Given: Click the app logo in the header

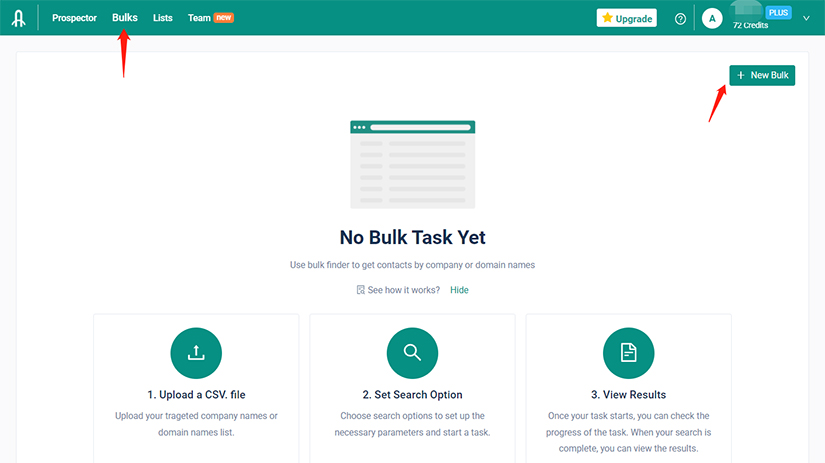Looking at the screenshot, I should (19, 18).
